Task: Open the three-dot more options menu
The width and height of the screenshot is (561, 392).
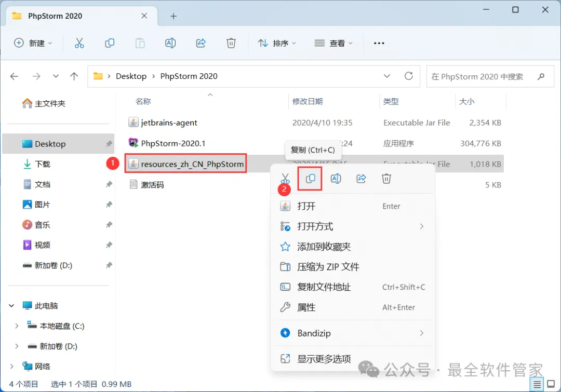Action: click(x=379, y=43)
